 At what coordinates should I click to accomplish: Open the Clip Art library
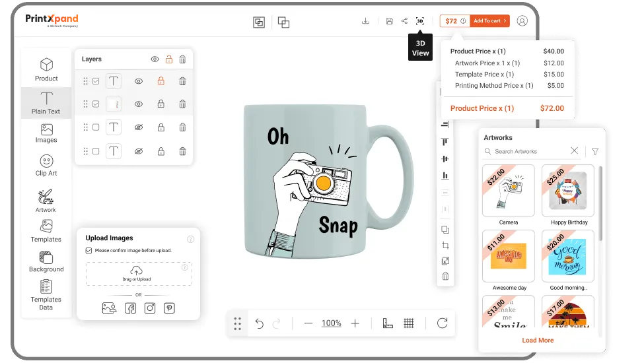click(46, 165)
